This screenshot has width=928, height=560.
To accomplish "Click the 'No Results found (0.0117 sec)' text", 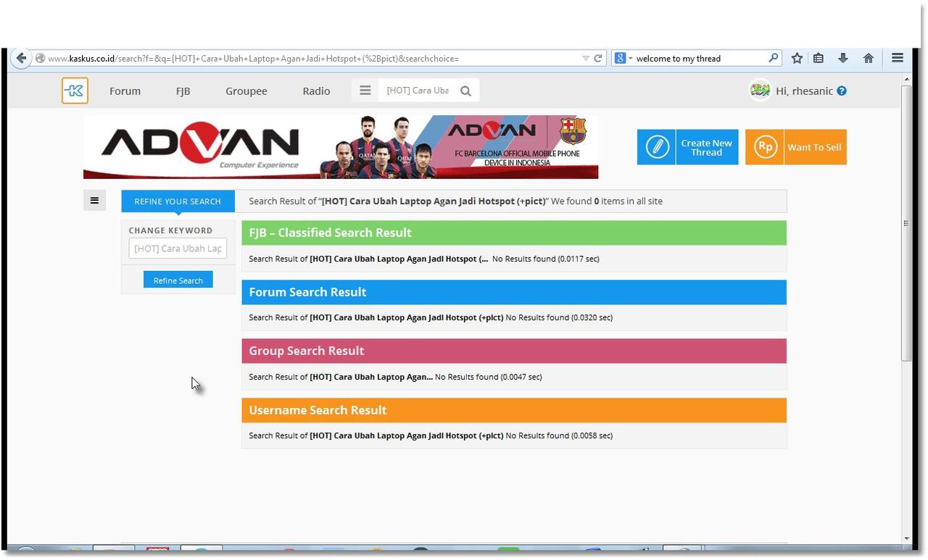I will click(546, 259).
